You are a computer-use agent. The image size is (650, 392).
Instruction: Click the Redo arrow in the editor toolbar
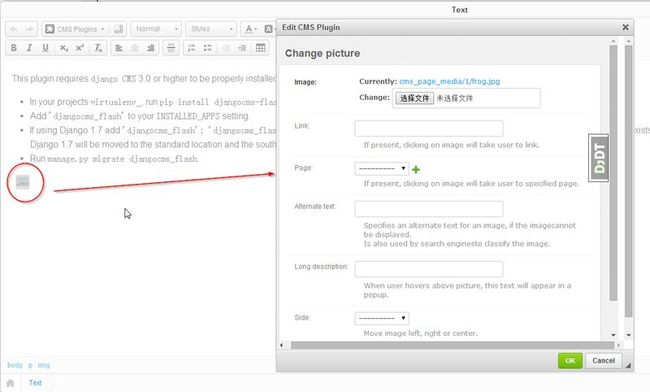pos(29,29)
